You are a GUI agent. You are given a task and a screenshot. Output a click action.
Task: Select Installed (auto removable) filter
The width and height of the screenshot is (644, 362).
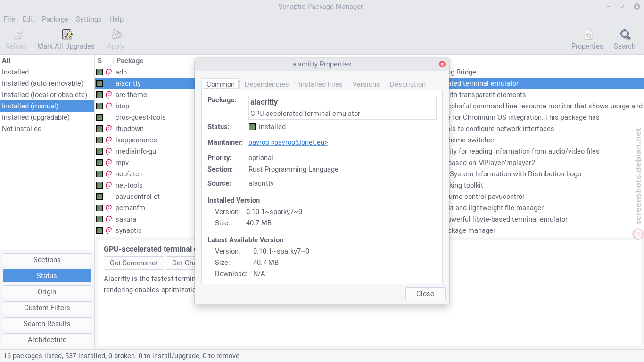(x=47, y=83)
